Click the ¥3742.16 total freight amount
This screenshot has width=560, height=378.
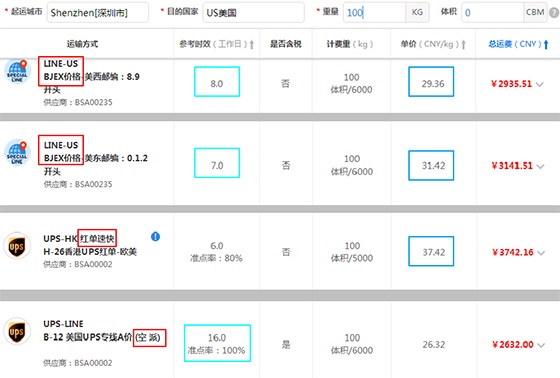click(x=512, y=252)
